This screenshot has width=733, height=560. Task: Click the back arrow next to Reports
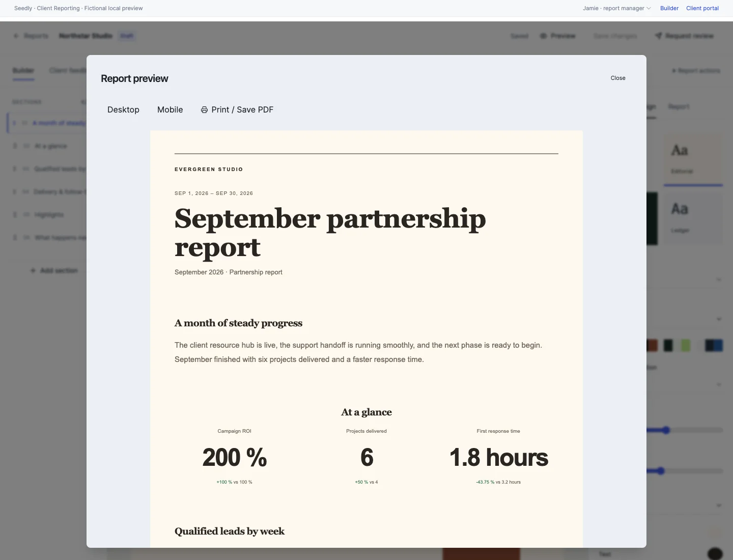point(16,36)
